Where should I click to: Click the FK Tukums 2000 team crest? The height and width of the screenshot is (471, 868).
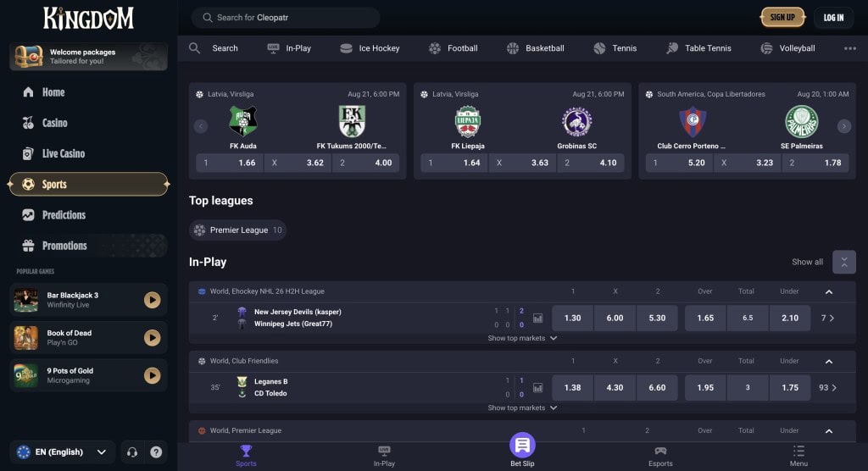pos(352,121)
